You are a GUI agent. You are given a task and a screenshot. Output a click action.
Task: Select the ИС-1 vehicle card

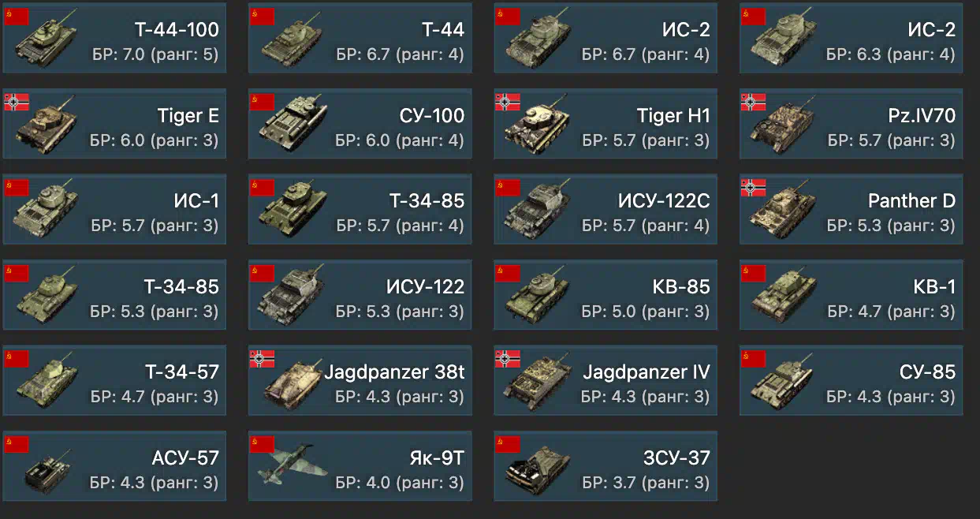(x=114, y=210)
